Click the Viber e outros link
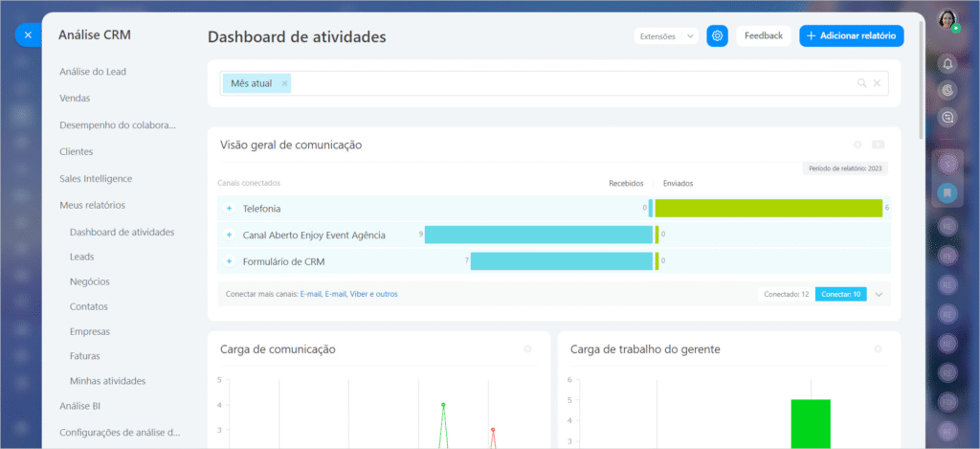Screen dimensions: 980x449 pyautogui.click(x=373, y=294)
